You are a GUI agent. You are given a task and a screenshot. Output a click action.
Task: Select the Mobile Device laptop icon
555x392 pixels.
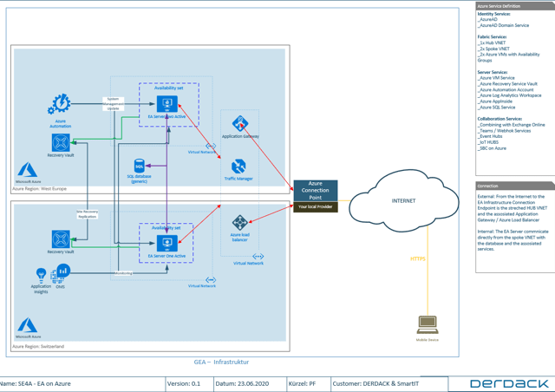[428, 324]
